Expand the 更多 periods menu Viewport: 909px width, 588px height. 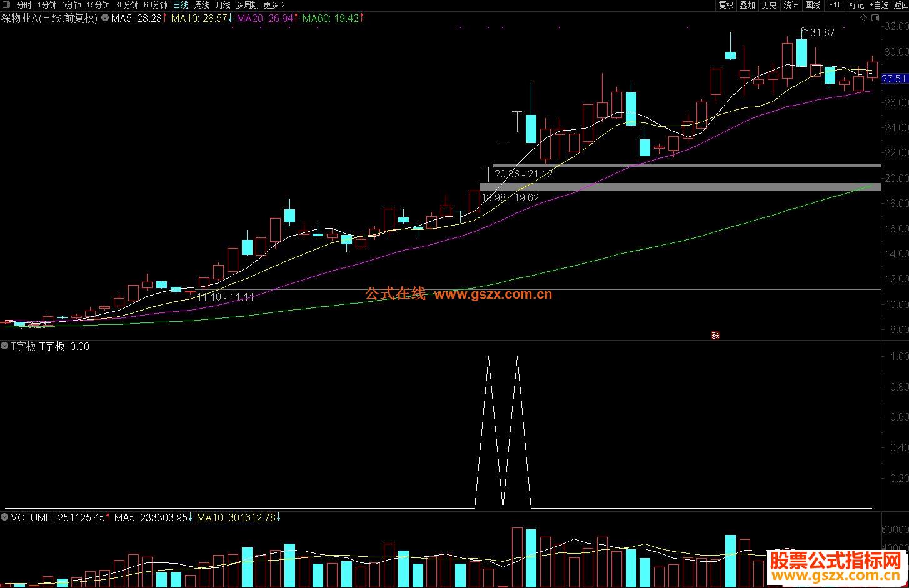pos(274,5)
